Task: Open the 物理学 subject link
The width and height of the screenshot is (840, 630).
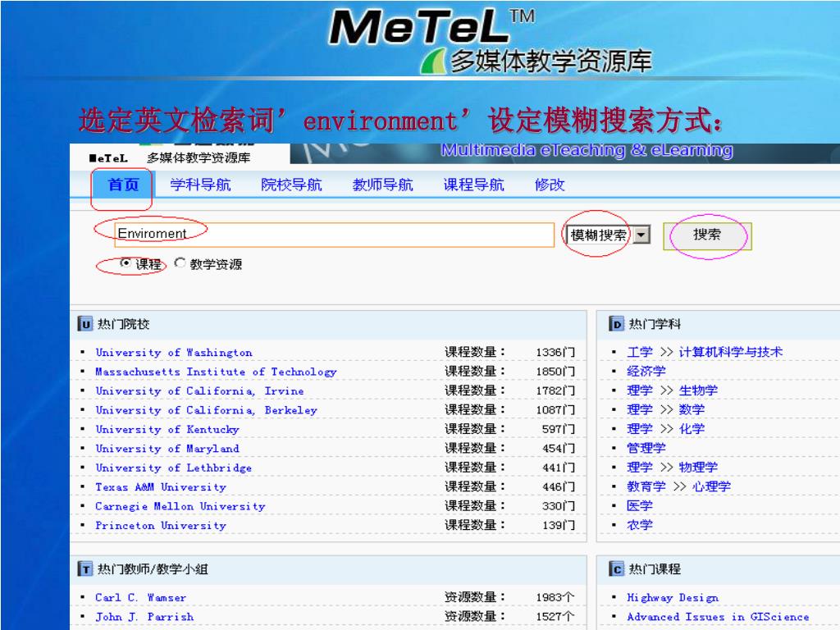Action: [x=698, y=468]
